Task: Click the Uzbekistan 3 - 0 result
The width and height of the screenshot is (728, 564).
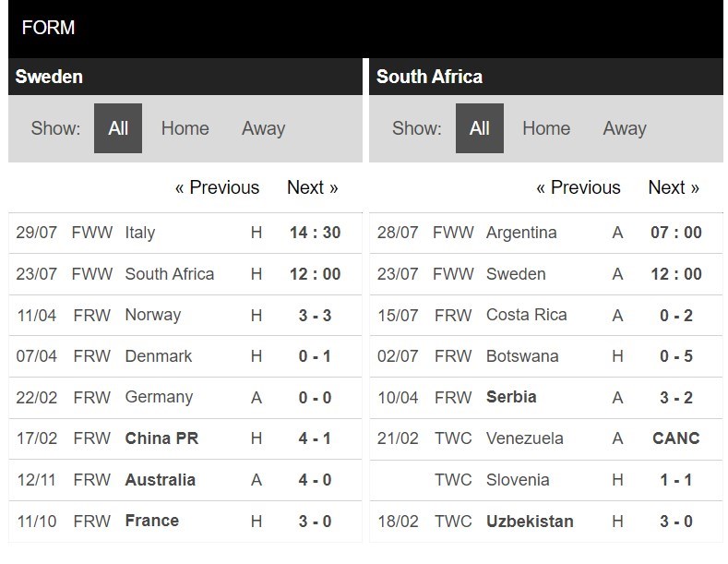Action: tap(676, 522)
